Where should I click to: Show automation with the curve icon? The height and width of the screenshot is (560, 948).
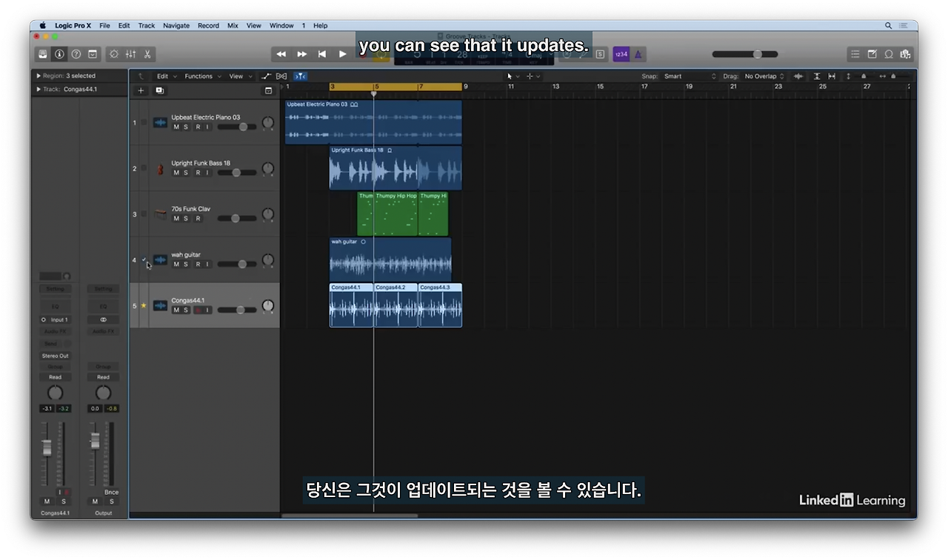267,76
